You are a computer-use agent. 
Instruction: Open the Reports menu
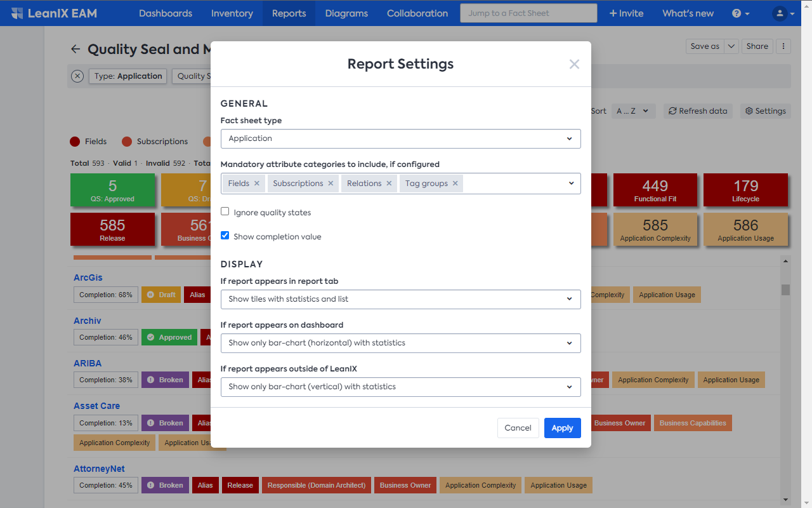[x=289, y=13]
